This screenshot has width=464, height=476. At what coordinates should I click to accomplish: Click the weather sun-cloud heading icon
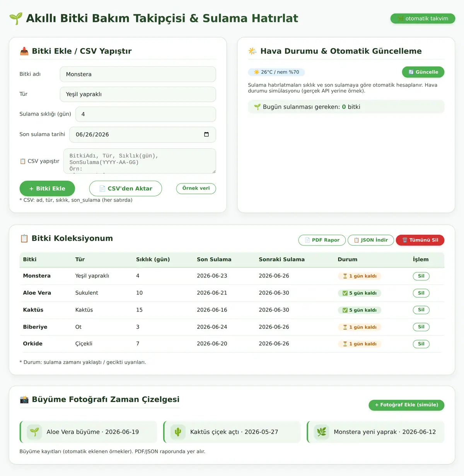click(253, 51)
